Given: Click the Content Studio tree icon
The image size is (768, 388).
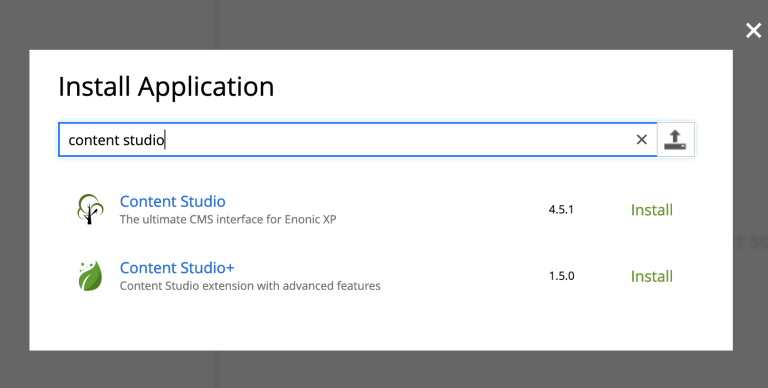Looking at the screenshot, I should click(x=90, y=209).
